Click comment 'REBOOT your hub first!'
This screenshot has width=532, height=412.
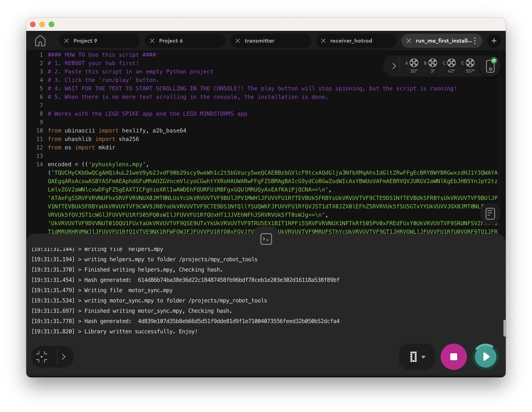tap(93, 63)
